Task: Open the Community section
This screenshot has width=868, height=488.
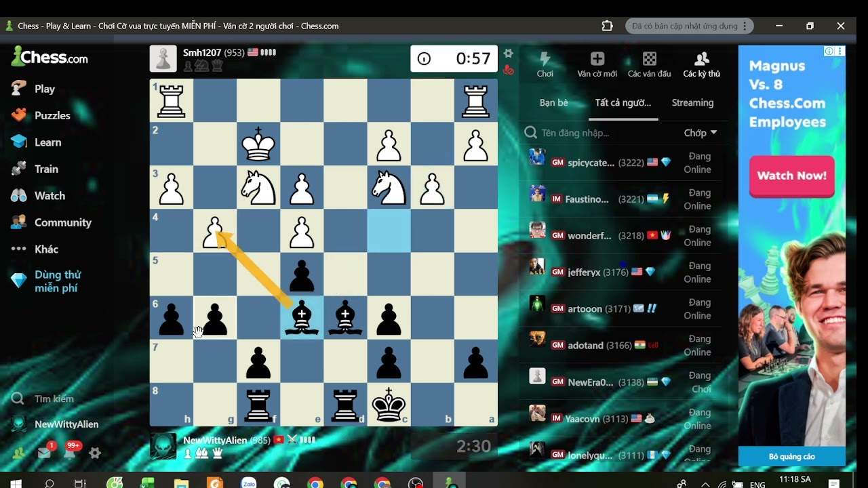Action: [51, 222]
